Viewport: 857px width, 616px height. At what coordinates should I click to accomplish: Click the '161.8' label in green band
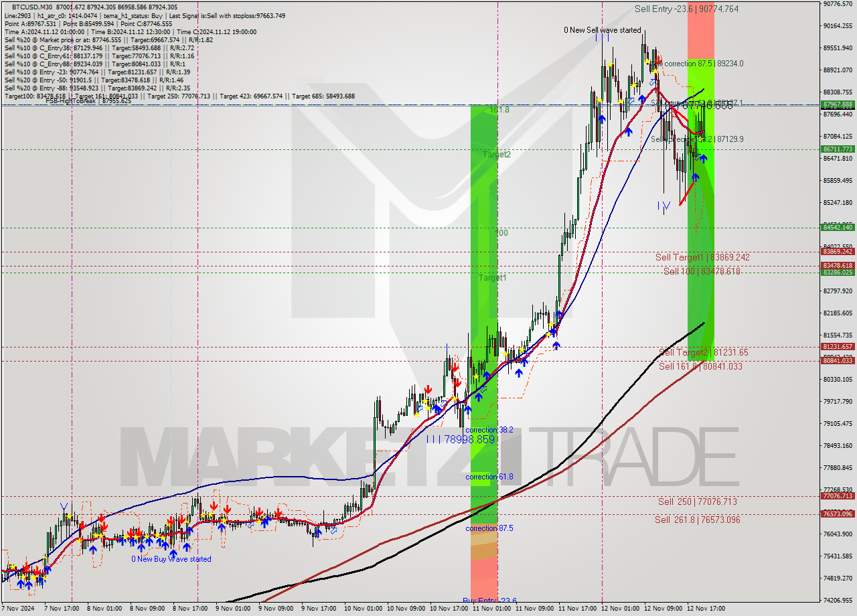(499, 109)
